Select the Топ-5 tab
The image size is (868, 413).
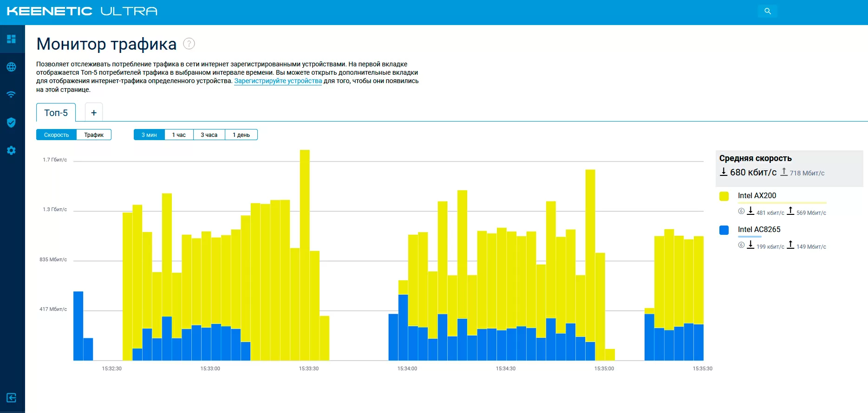coord(56,113)
